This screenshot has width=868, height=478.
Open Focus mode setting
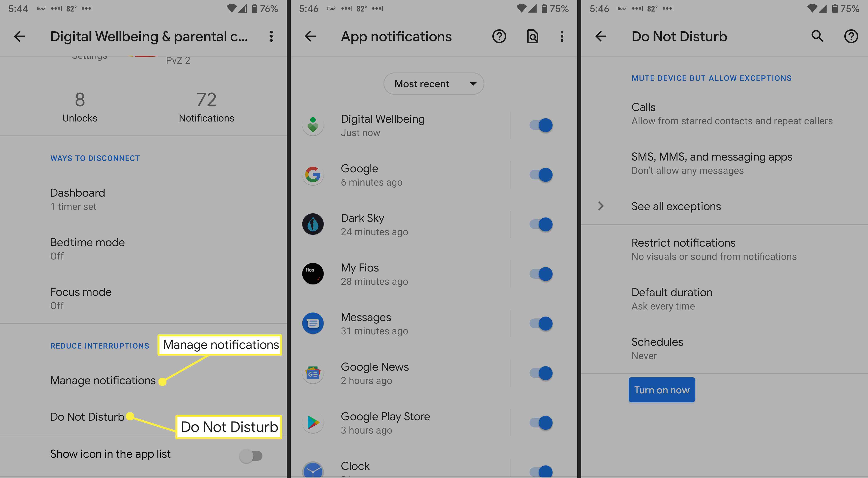point(143,298)
